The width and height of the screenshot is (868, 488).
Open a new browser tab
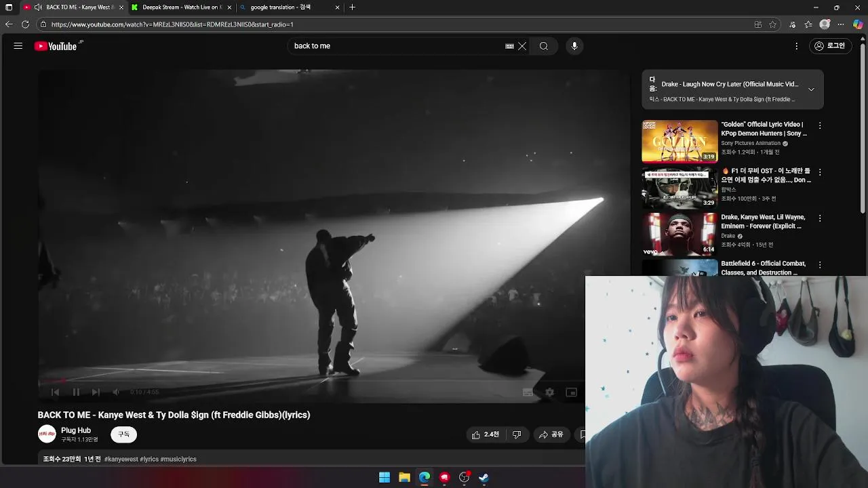pos(352,7)
